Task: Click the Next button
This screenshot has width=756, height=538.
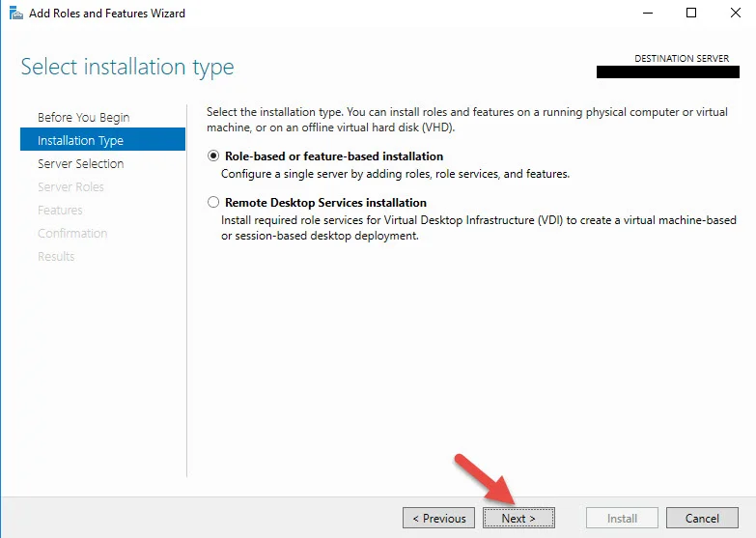Action: tap(518, 518)
